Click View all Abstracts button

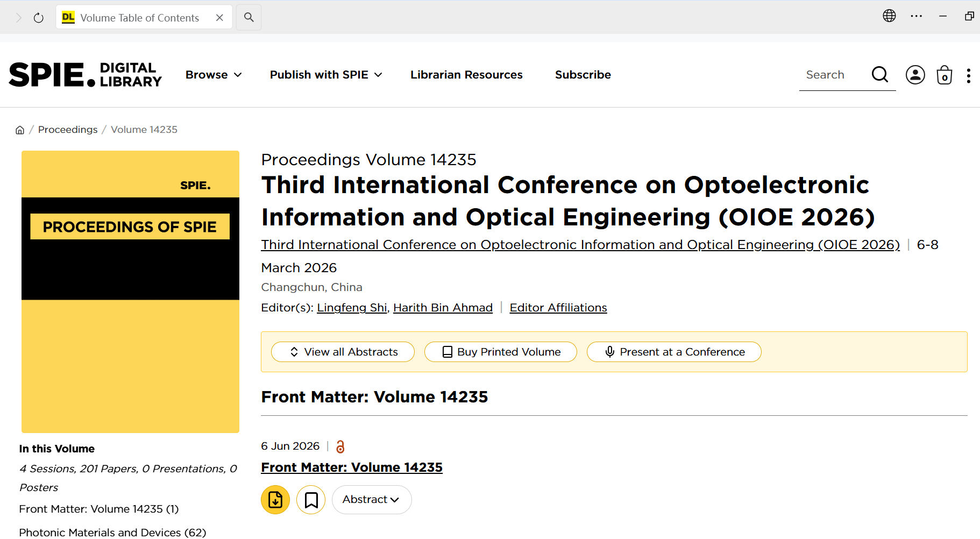click(x=343, y=352)
